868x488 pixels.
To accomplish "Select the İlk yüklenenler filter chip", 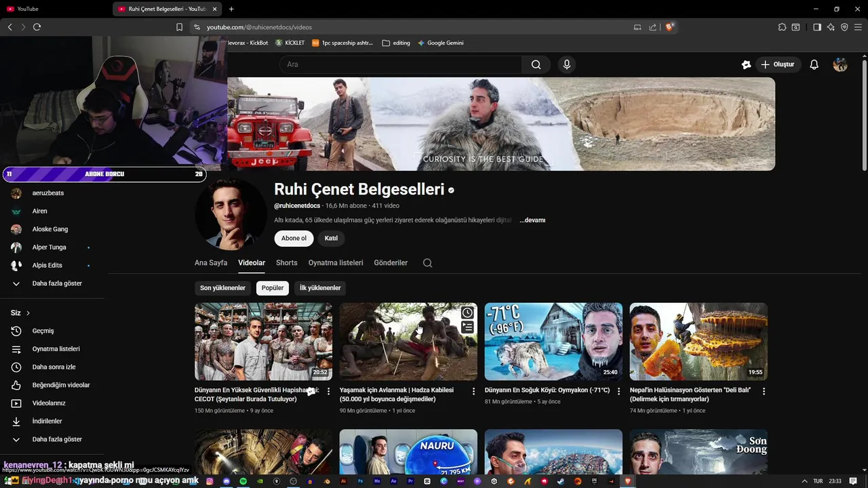I will [x=320, y=288].
